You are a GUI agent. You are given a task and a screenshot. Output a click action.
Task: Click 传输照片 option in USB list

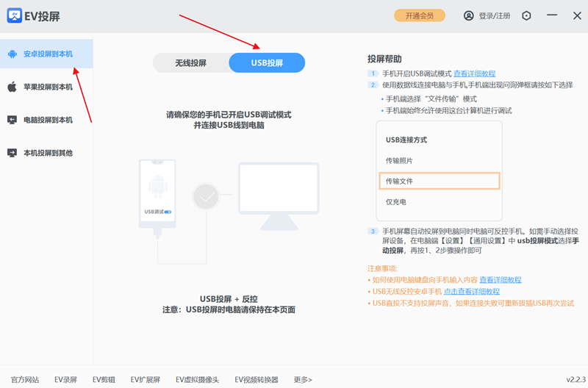pyautogui.click(x=399, y=161)
